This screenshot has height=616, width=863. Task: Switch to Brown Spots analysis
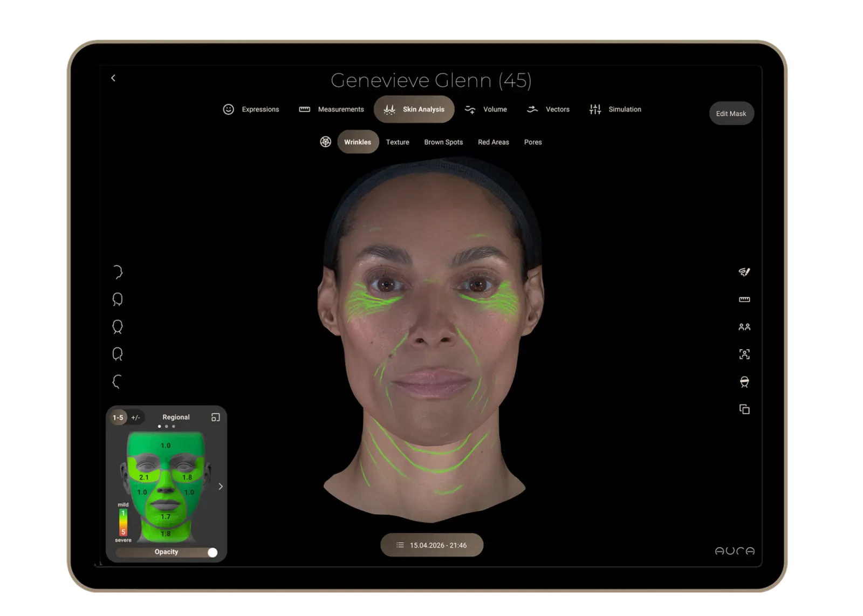coord(443,142)
